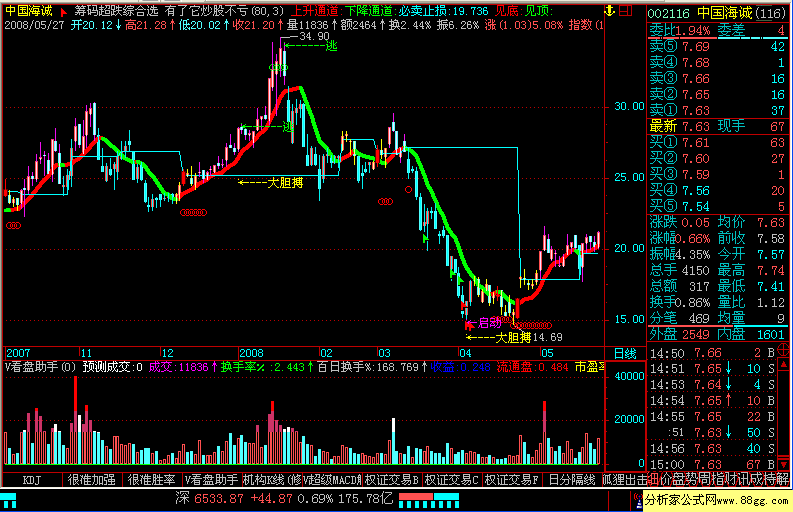
Task: Click the red window-layout icon beside the anchor
Action: pos(626,11)
